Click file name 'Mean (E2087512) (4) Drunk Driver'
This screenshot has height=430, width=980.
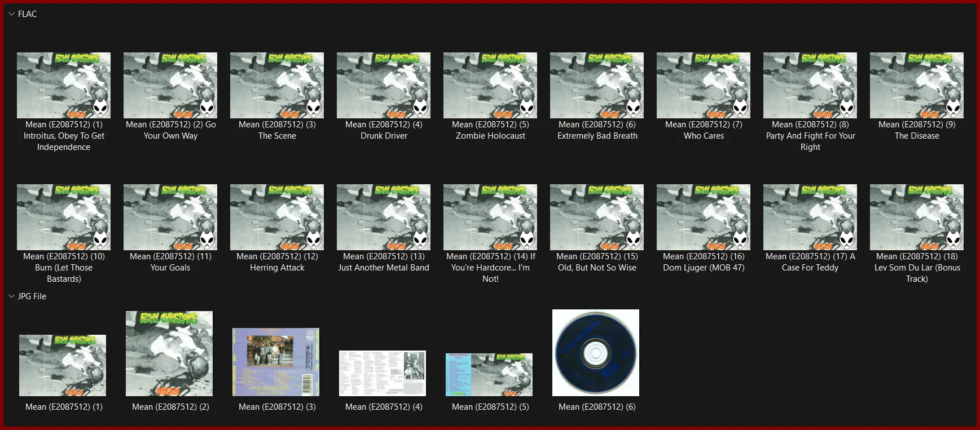(384, 130)
